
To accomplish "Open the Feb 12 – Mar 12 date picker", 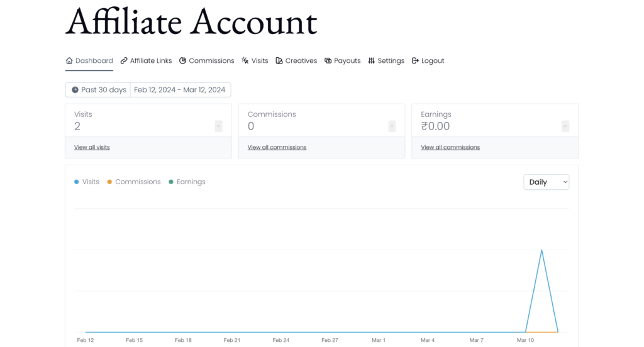I will click(x=180, y=90).
